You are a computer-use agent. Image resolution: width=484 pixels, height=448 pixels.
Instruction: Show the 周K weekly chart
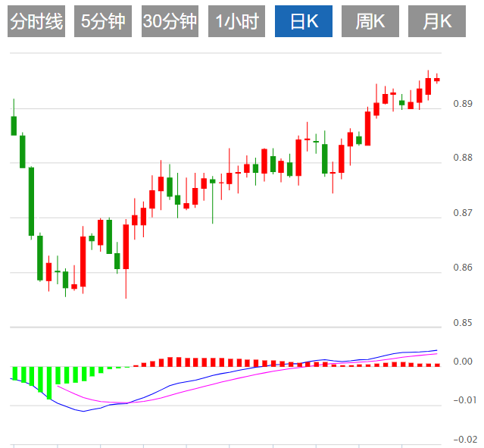click(370, 22)
